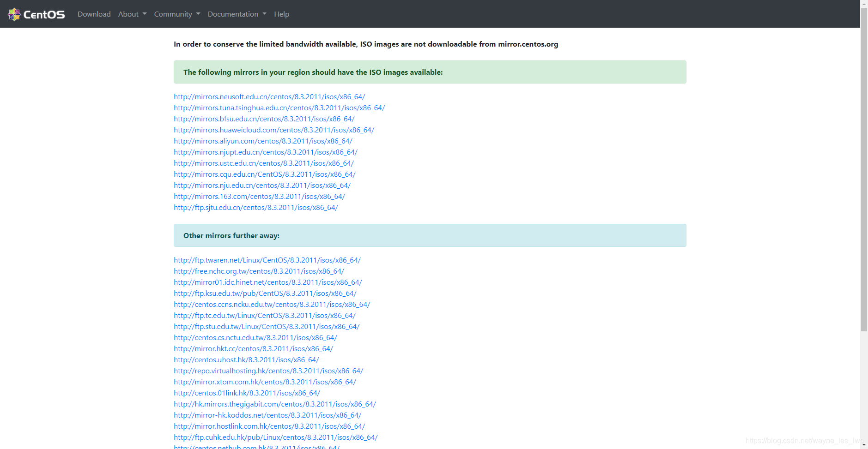Click the scrollbar up arrow
The image size is (868, 449).
point(864,4)
